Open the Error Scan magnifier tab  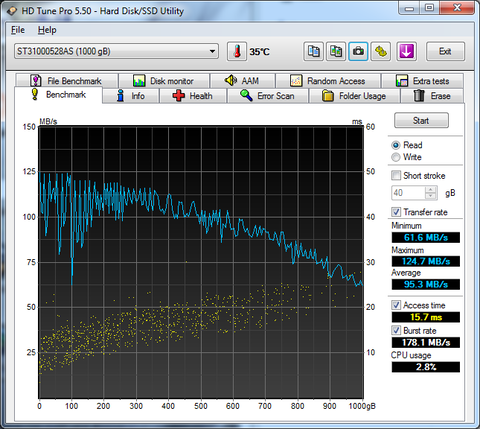pyautogui.click(x=268, y=96)
